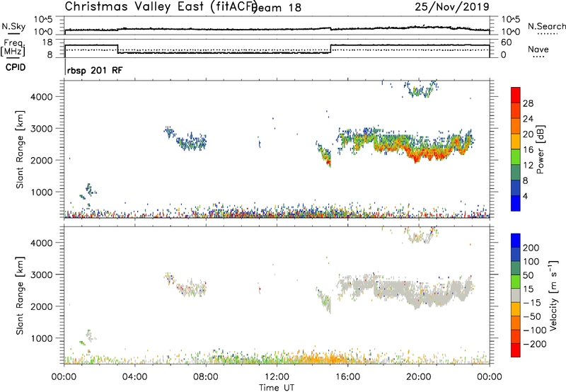Click the '1000' tick on the power panel
Screen dimensions: 566x392
[x=42, y=192]
